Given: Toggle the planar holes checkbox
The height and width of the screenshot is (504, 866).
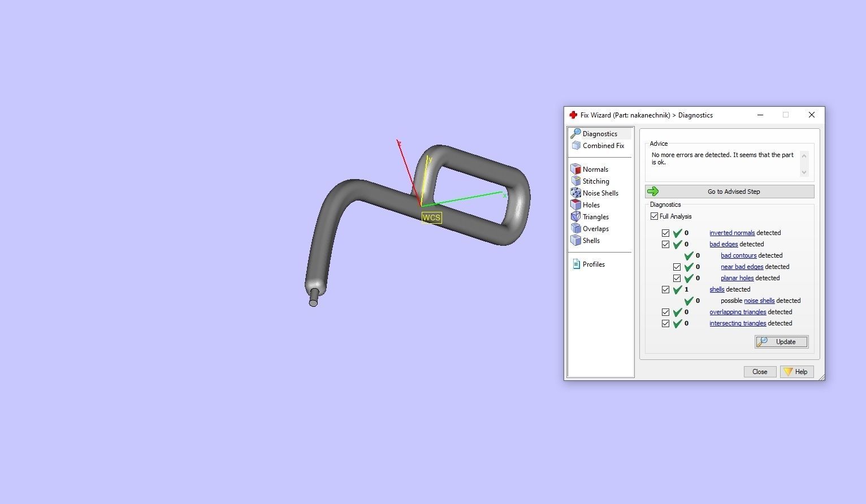Looking at the screenshot, I should coord(677,278).
